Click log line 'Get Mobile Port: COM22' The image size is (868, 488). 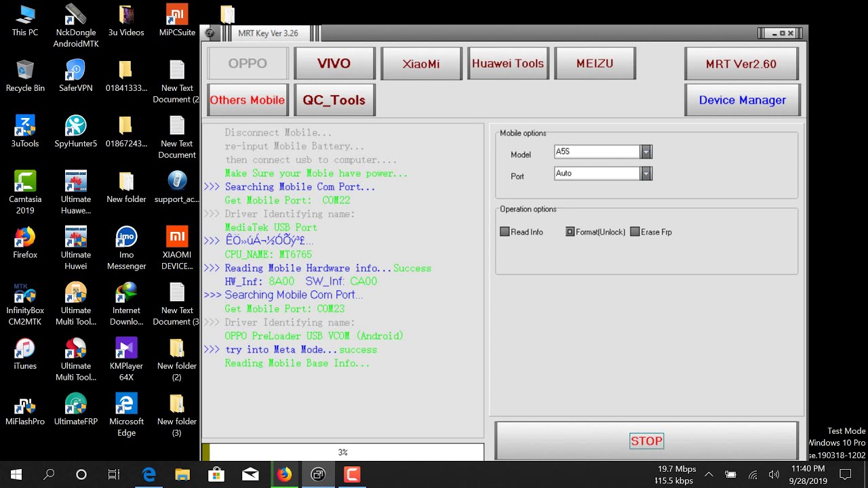coord(288,200)
